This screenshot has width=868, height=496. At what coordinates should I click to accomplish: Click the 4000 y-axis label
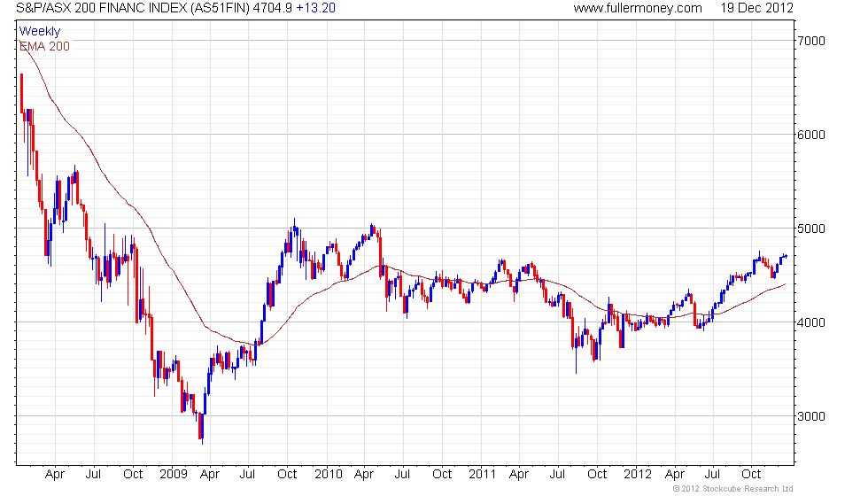811,322
